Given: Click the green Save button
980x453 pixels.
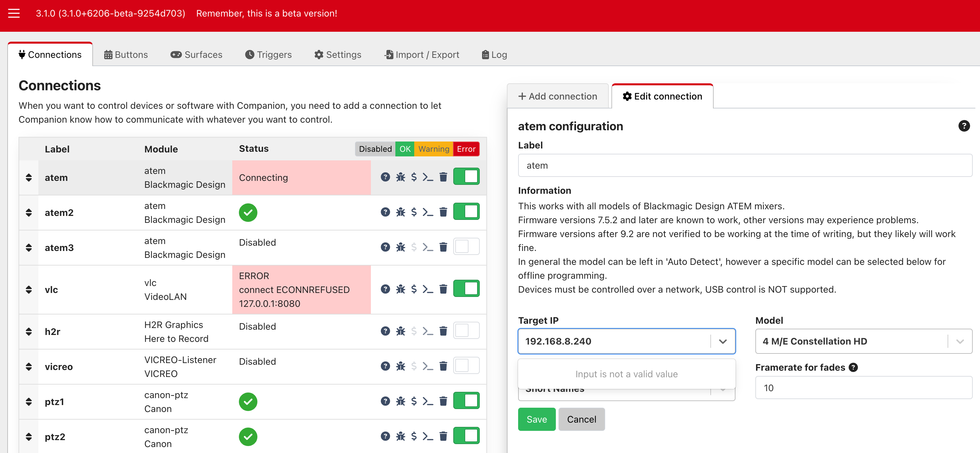Looking at the screenshot, I should pos(536,419).
